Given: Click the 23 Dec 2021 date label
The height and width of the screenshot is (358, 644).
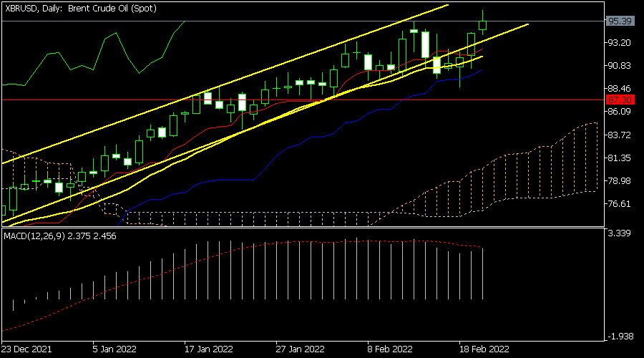Looking at the screenshot, I should click(x=26, y=349).
